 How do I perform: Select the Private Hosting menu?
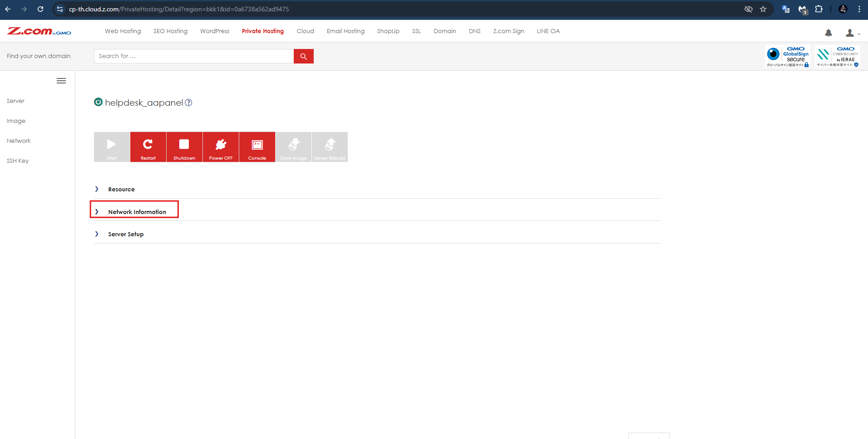tap(263, 31)
